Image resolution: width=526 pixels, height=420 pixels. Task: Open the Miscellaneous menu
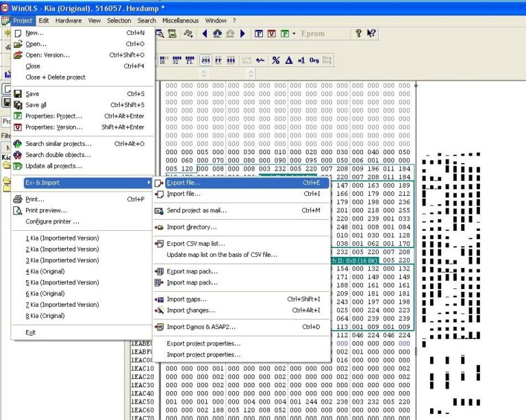tap(181, 21)
